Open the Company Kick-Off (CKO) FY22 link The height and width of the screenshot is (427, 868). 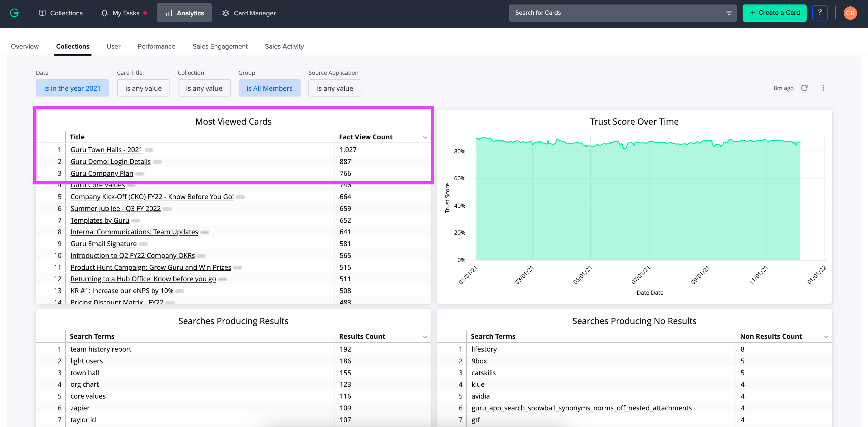click(152, 197)
